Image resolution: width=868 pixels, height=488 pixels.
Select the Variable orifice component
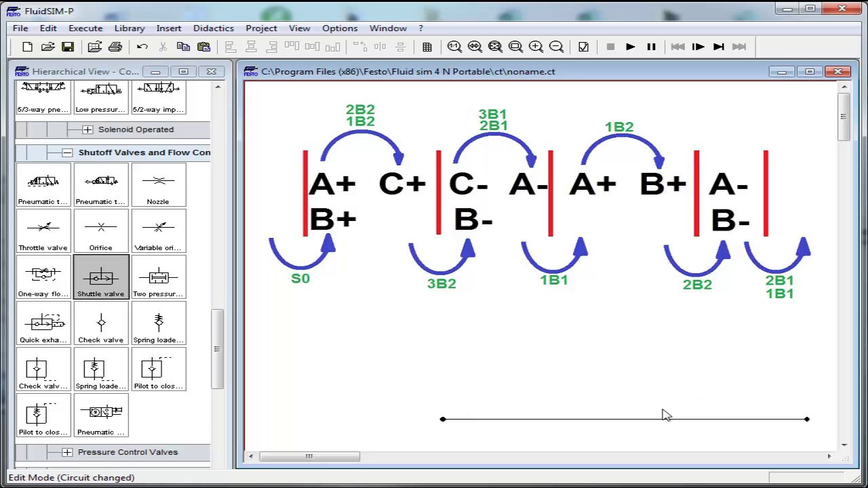[158, 231]
